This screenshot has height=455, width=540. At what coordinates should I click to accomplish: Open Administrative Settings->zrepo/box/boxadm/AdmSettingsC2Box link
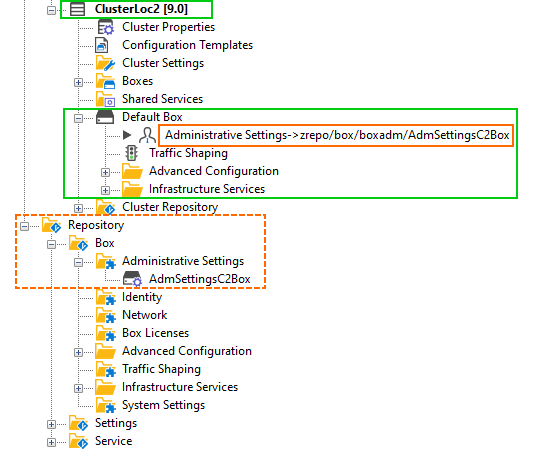pos(337,135)
